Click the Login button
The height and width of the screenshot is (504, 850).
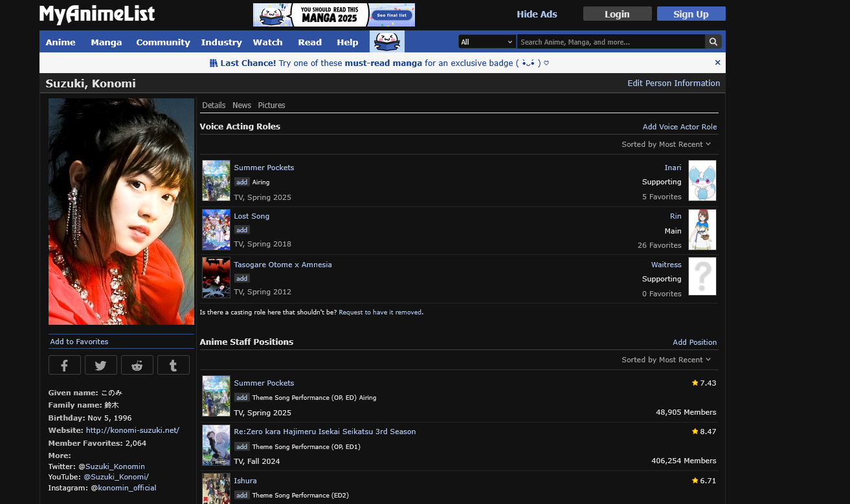tap(617, 14)
